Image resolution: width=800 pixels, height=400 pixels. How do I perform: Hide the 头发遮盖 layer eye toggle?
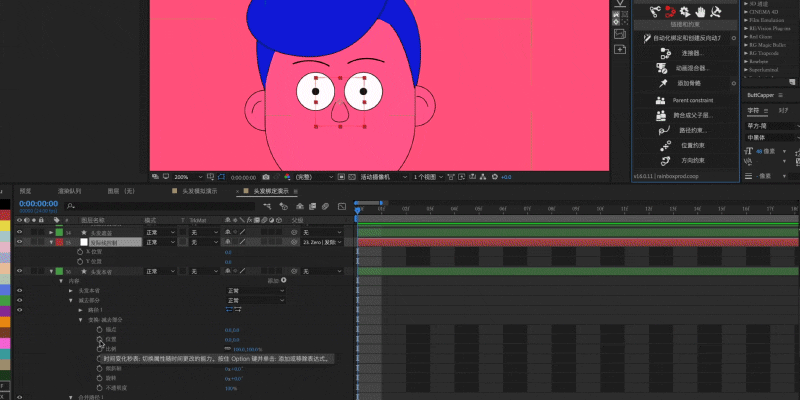pos(20,232)
